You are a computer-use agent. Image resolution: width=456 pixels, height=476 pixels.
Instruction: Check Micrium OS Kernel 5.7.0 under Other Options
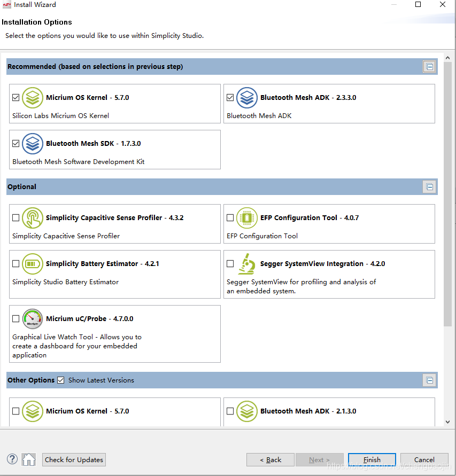click(16, 411)
